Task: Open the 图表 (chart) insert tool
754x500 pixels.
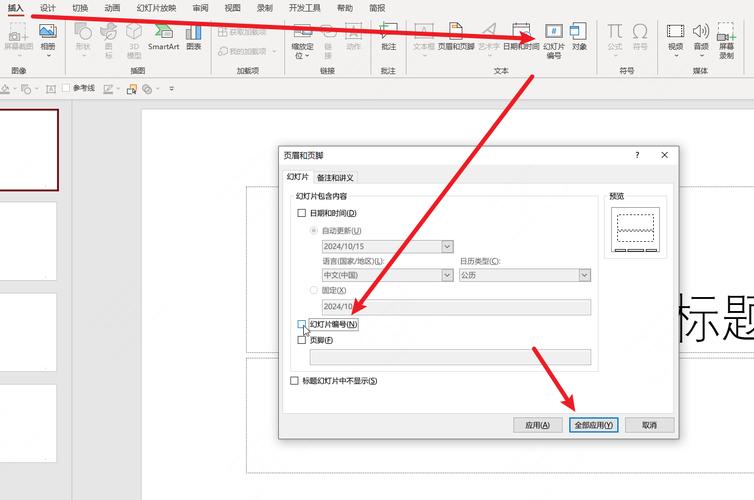Action: (194, 37)
